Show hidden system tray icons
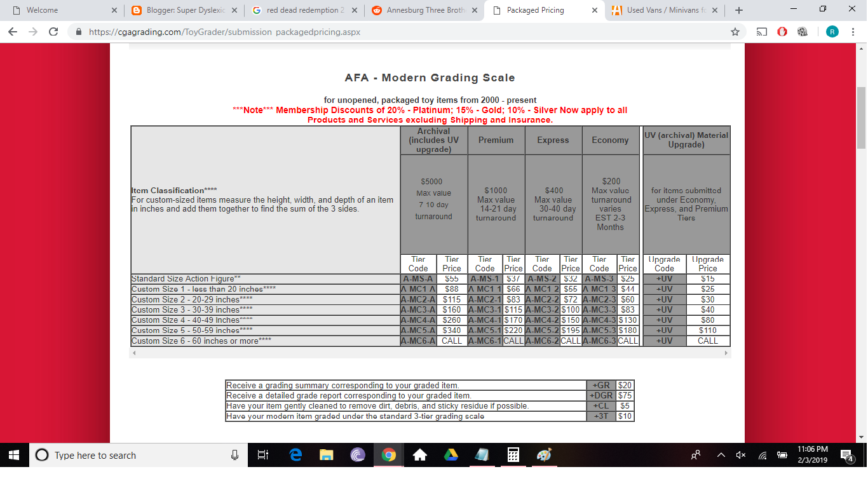 click(x=721, y=455)
